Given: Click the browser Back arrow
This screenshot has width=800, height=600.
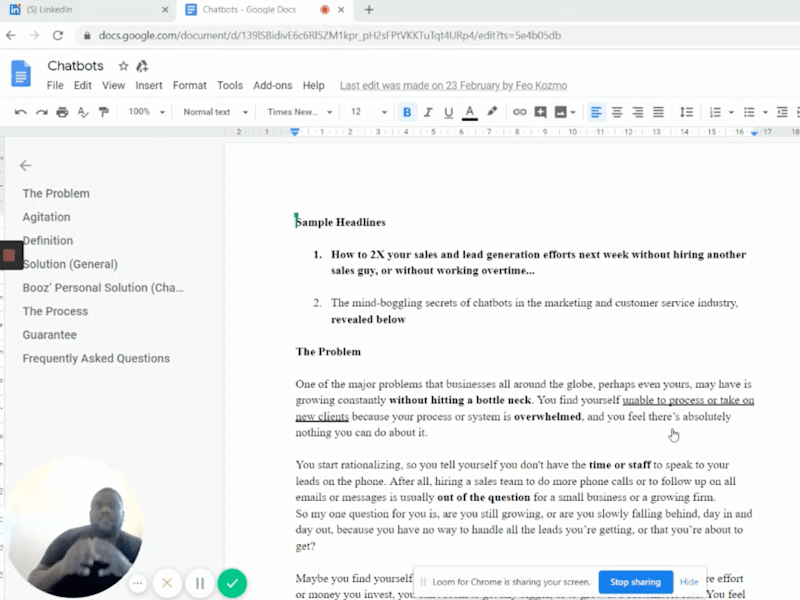Looking at the screenshot, I should click(11, 35).
